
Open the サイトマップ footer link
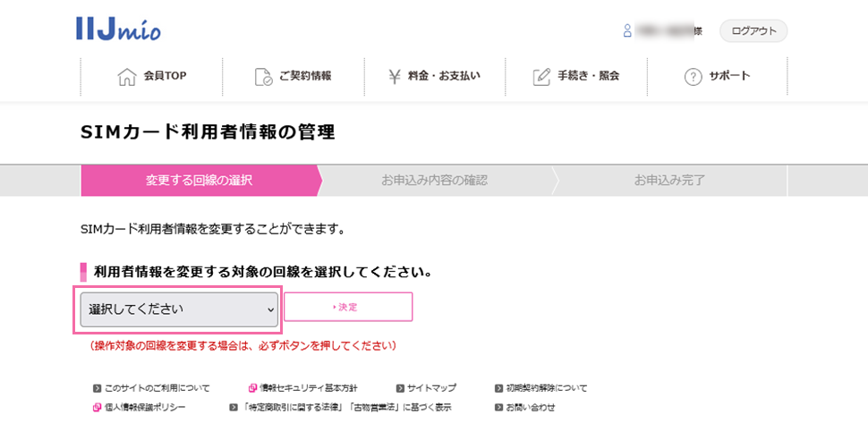pos(431,388)
